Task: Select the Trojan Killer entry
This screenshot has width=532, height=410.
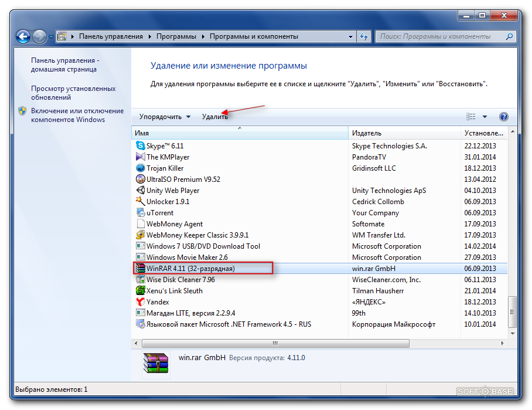Action: coord(165,168)
